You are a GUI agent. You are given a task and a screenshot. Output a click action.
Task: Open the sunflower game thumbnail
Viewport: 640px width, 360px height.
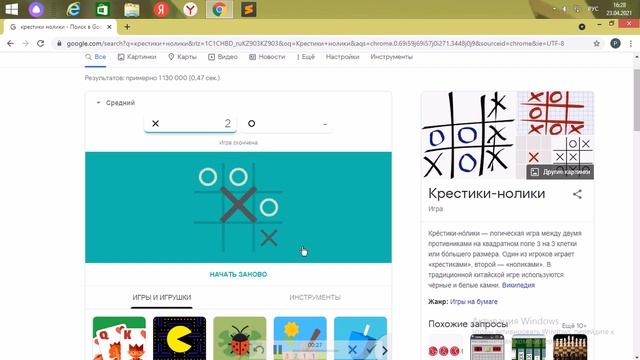coord(300,338)
